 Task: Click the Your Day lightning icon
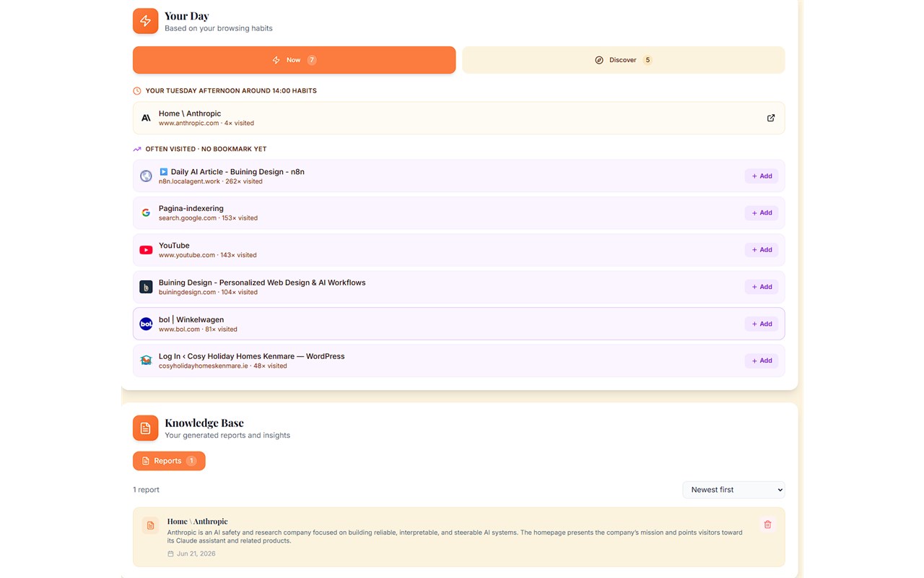[x=145, y=21]
